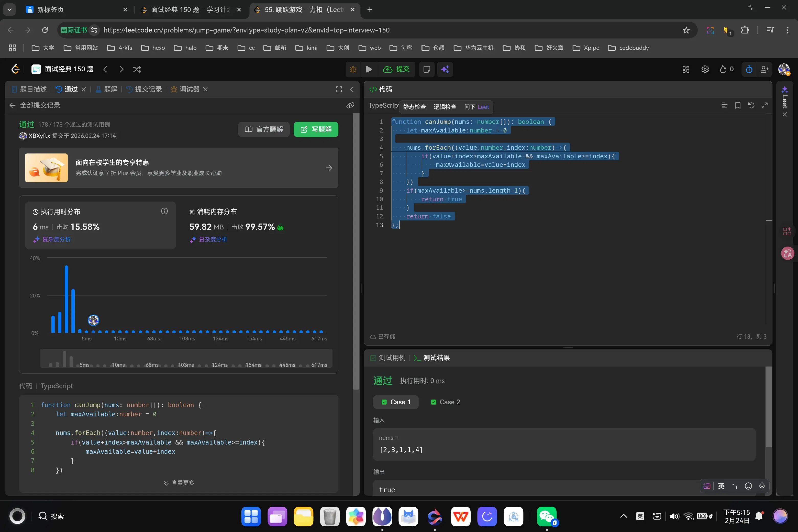The height and width of the screenshot is (532, 798).
Task: Click the shuffle random problem icon
Action: click(x=137, y=69)
